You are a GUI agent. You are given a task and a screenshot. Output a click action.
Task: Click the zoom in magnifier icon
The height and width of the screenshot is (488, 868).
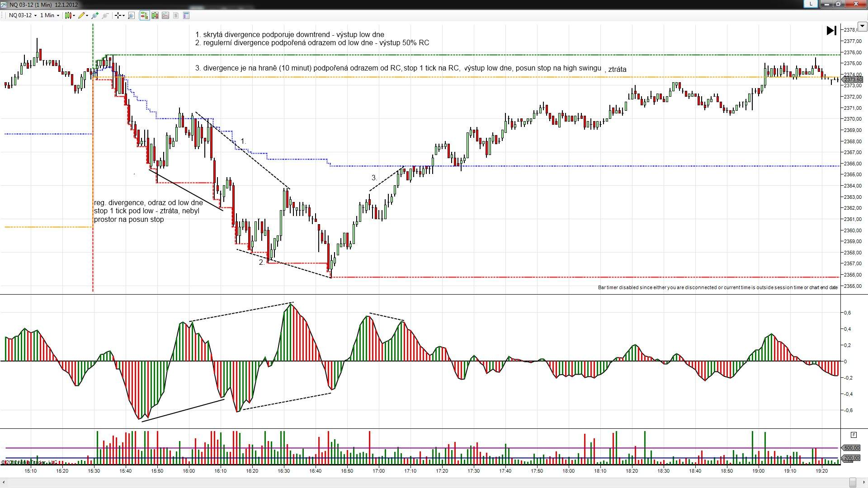95,15
